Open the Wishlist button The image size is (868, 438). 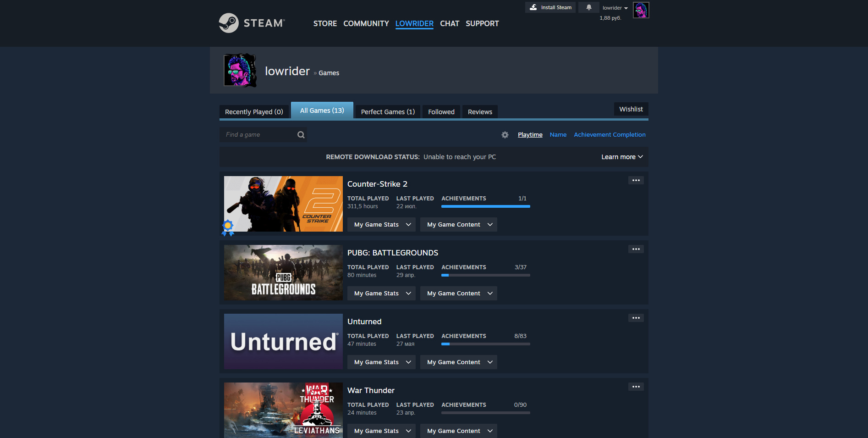click(631, 109)
